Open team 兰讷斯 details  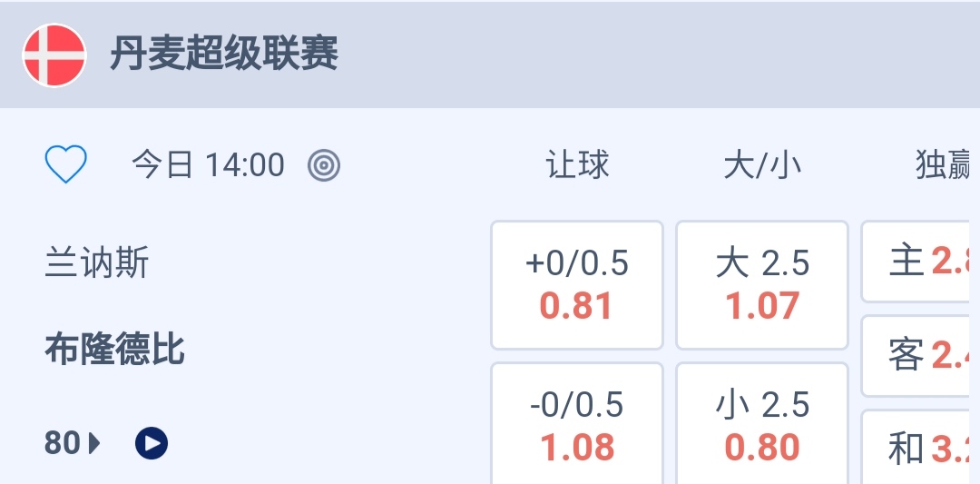click(x=97, y=263)
